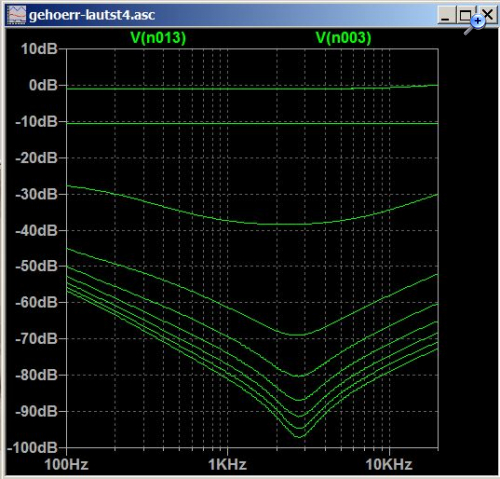
Task: Click the -30dB vertical axis label
Action: (x=37, y=194)
